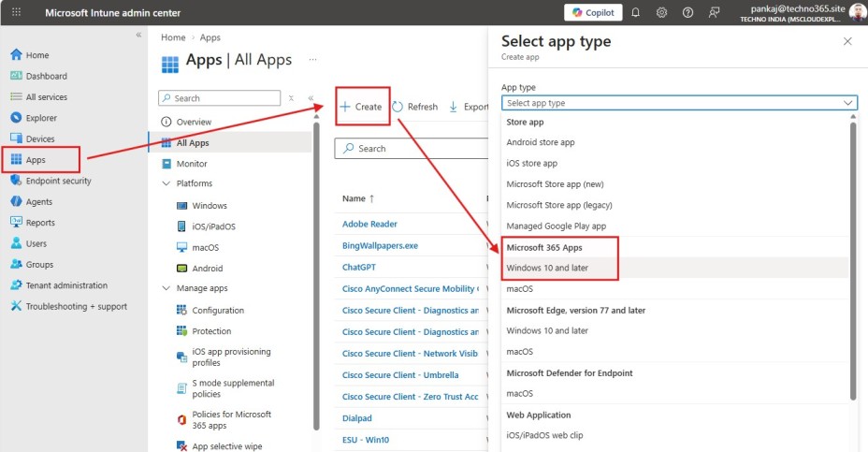Click the Export button
Screen dimensions: 868x452
[x=469, y=107]
